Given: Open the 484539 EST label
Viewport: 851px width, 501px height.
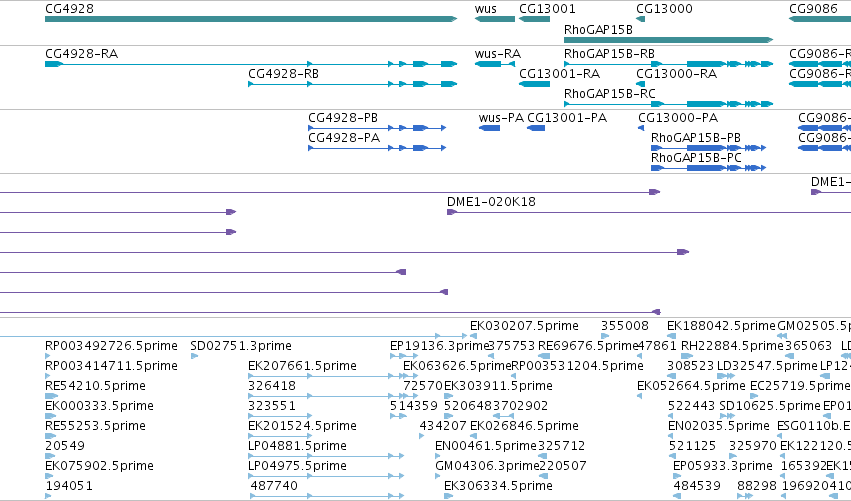Looking at the screenshot, I should point(697,486).
